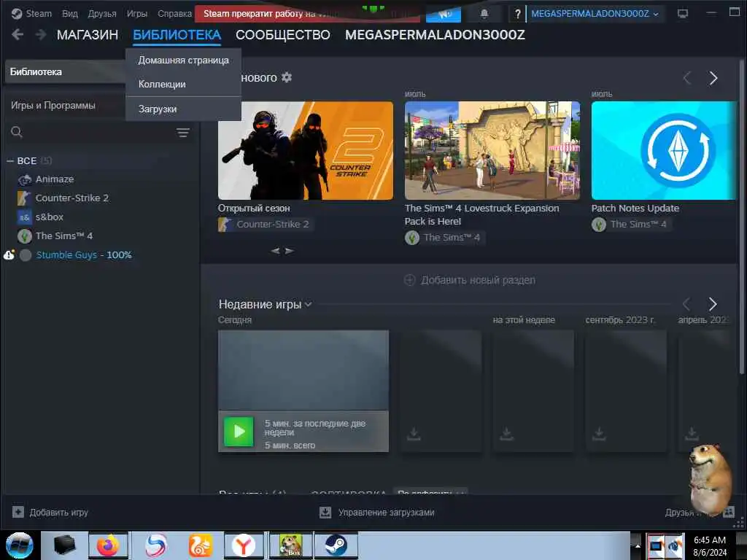This screenshot has height=560, width=747.
Task: Click the Counter-Strike 2 tag under Открытый сезон
Action: tap(265, 225)
